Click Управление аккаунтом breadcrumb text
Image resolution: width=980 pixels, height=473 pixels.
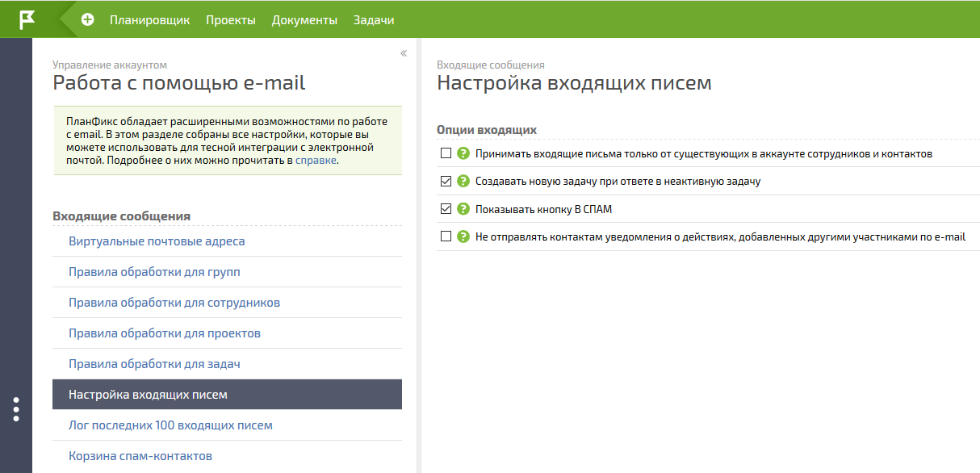110,65
